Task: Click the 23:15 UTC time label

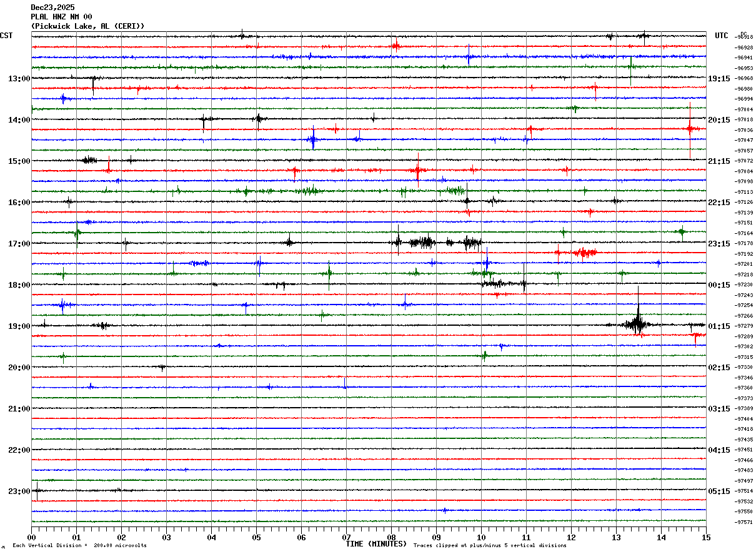Action: point(719,244)
